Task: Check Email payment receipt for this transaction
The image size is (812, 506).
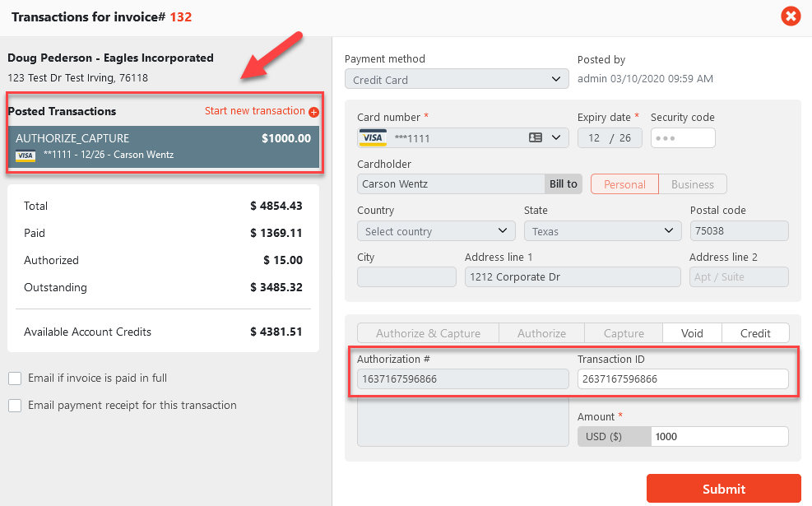Action: click(x=15, y=406)
